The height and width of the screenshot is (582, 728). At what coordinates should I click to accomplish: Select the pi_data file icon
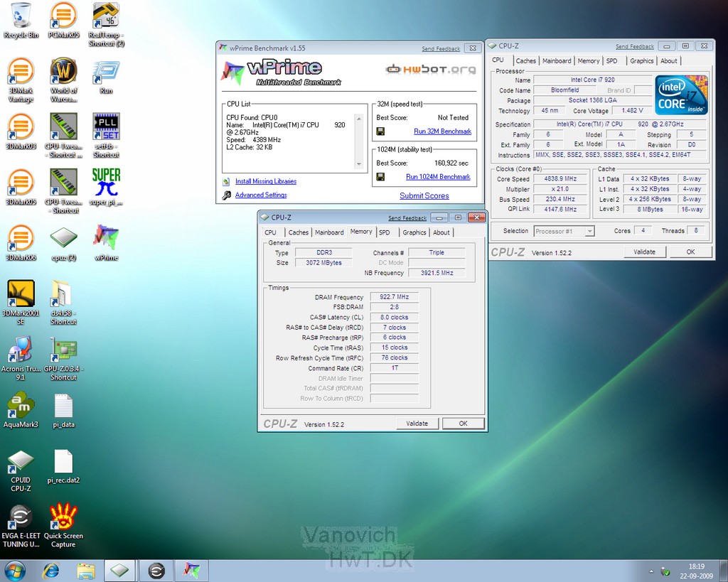point(63,410)
